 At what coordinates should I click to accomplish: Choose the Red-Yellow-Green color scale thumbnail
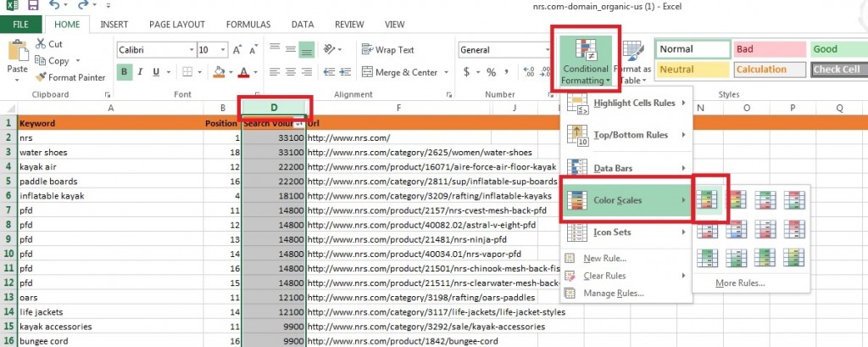coord(735,199)
